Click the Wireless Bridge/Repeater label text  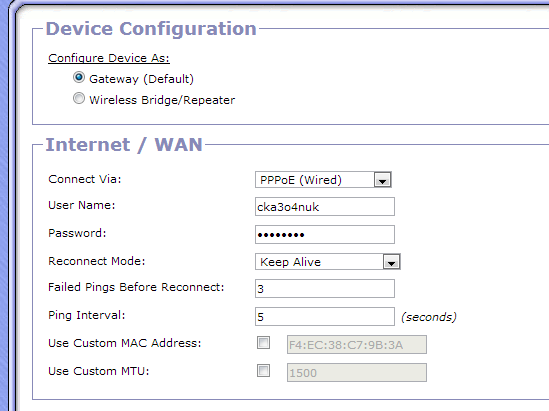click(162, 100)
